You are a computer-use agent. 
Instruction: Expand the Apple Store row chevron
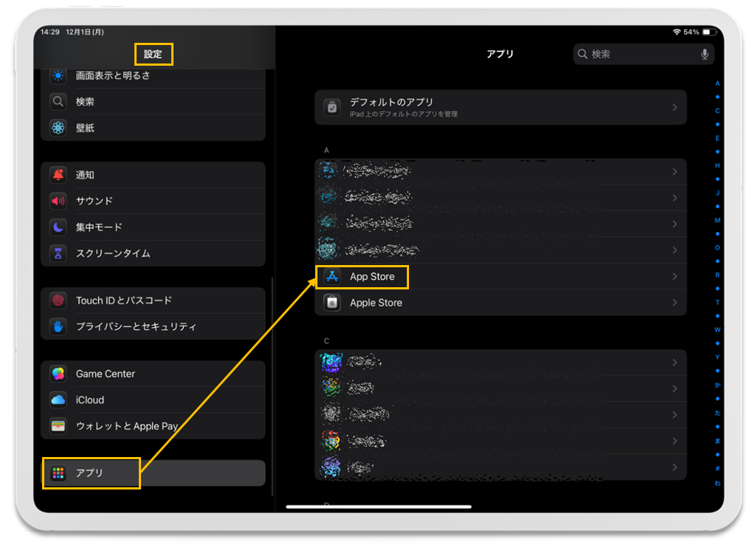[x=674, y=303]
